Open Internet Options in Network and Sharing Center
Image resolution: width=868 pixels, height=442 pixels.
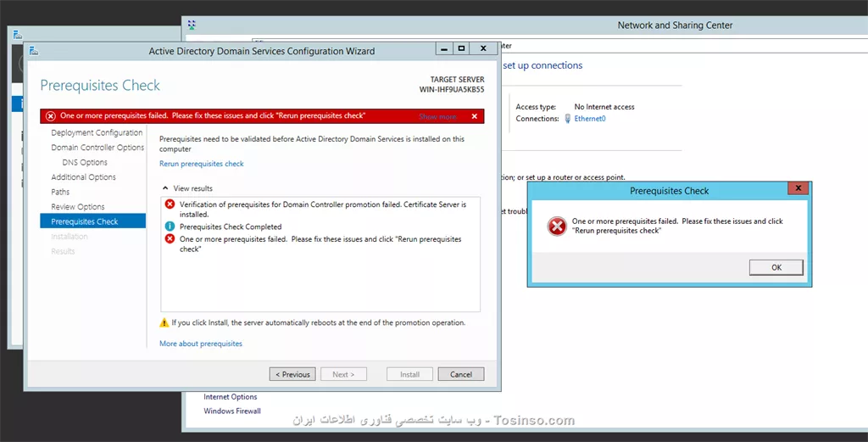pos(231,396)
